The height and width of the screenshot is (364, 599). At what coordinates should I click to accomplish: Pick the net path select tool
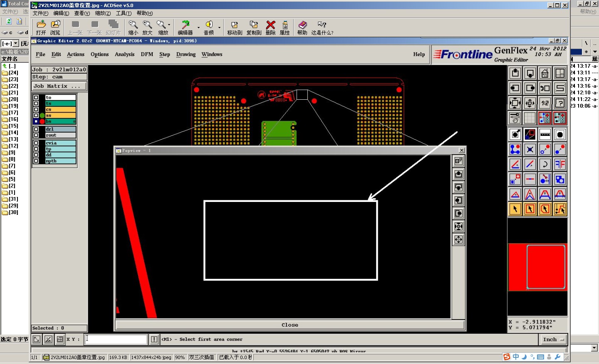click(560, 209)
